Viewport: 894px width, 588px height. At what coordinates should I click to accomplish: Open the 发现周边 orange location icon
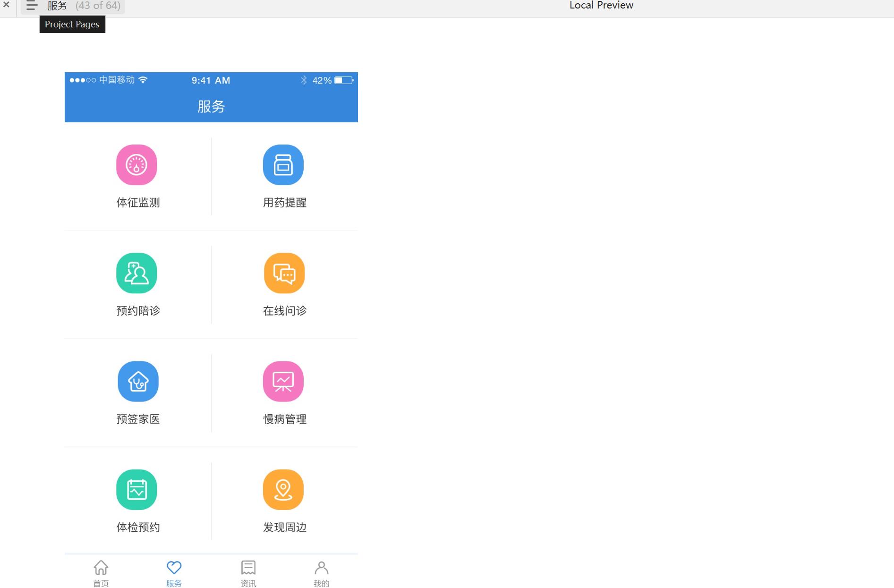point(283,490)
